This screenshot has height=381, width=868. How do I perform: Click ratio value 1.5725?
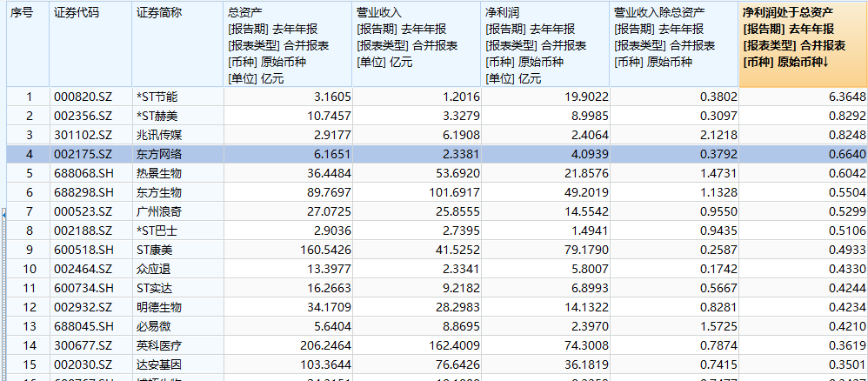click(719, 326)
